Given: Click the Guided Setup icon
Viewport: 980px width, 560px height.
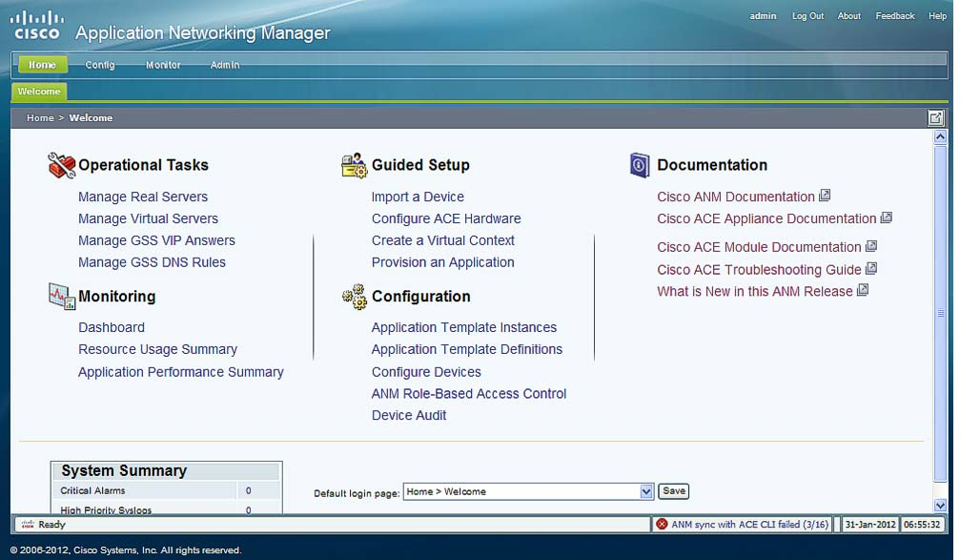Looking at the screenshot, I should 354,165.
